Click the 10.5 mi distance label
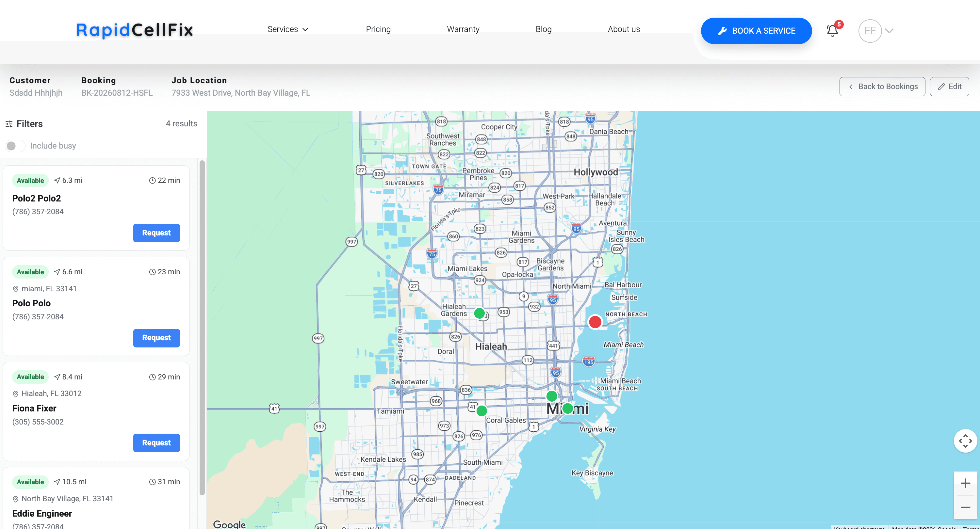 pyautogui.click(x=70, y=482)
